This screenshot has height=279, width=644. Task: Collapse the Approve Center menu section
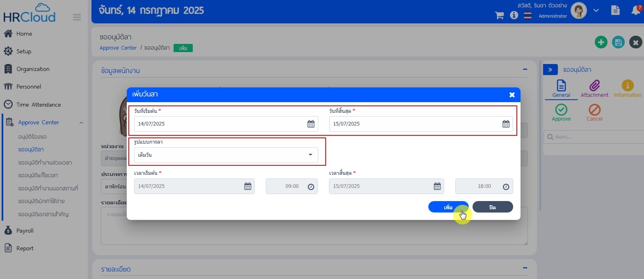pos(81,123)
